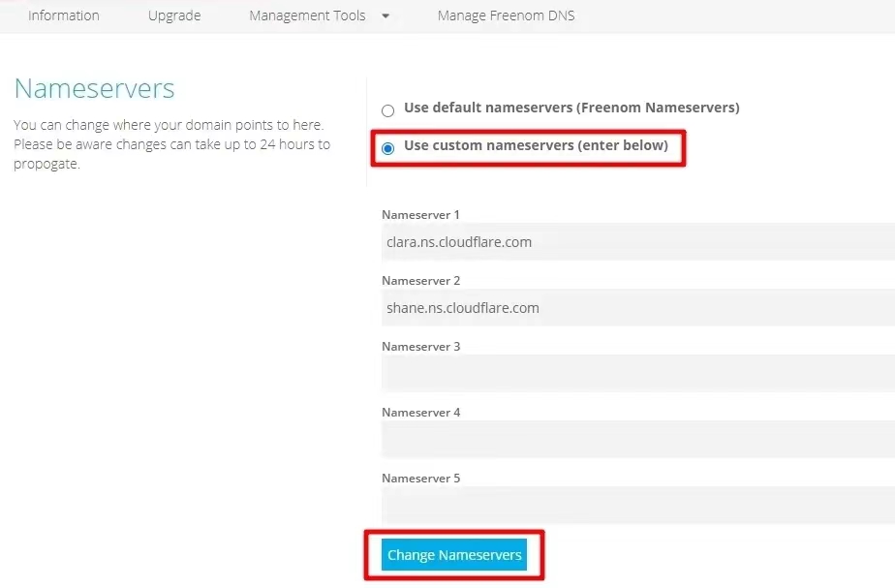895x588 pixels.
Task: Select the default nameservers radio circle
Action: [x=388, y=110]
